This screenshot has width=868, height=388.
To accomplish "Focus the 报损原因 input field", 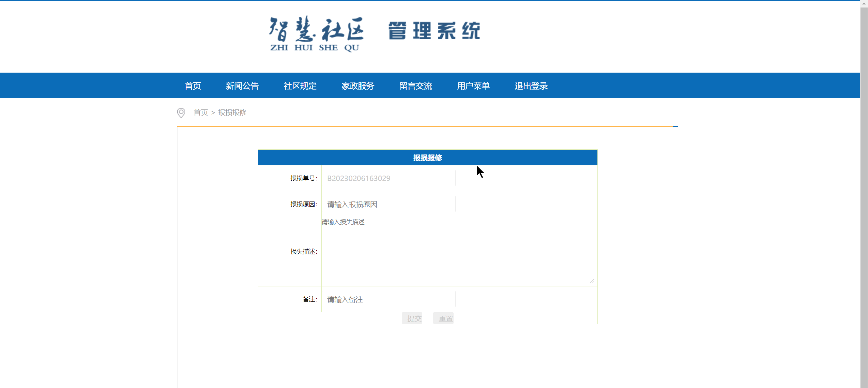I will click(389, 204).
